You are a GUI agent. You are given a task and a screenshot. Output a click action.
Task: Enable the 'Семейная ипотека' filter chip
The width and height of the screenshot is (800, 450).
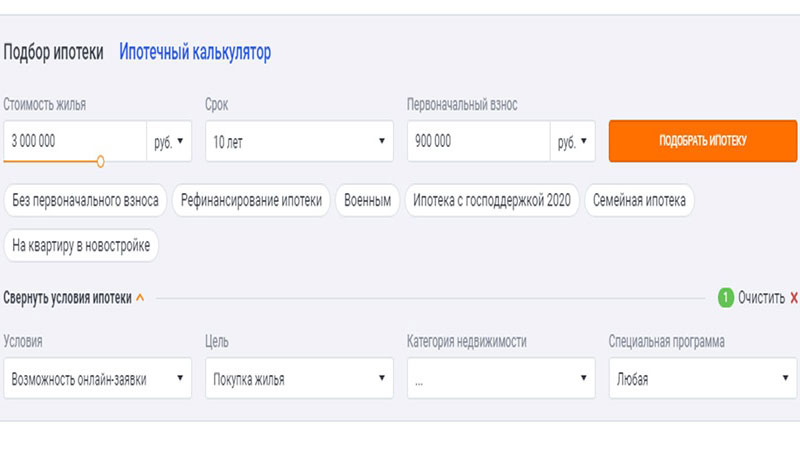click(x=639, y=200)
